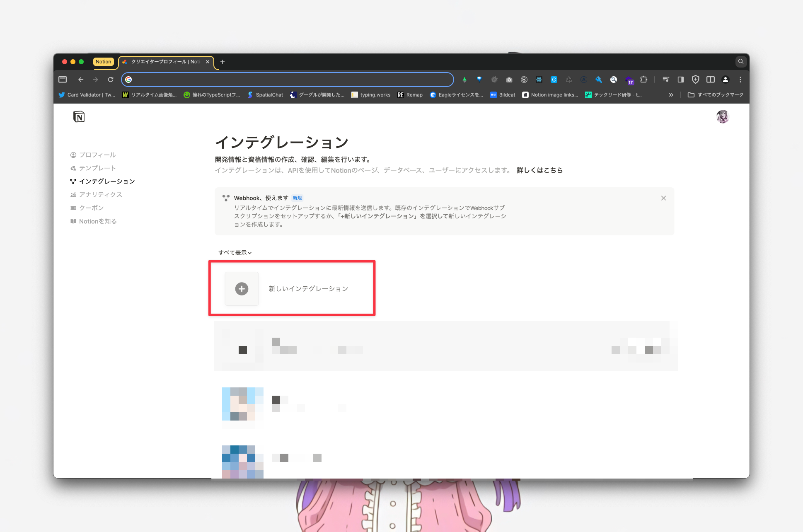Dismiss the Webhook announcement banner
This screenshot has height=532, width=803.
[x=663, y=198]
